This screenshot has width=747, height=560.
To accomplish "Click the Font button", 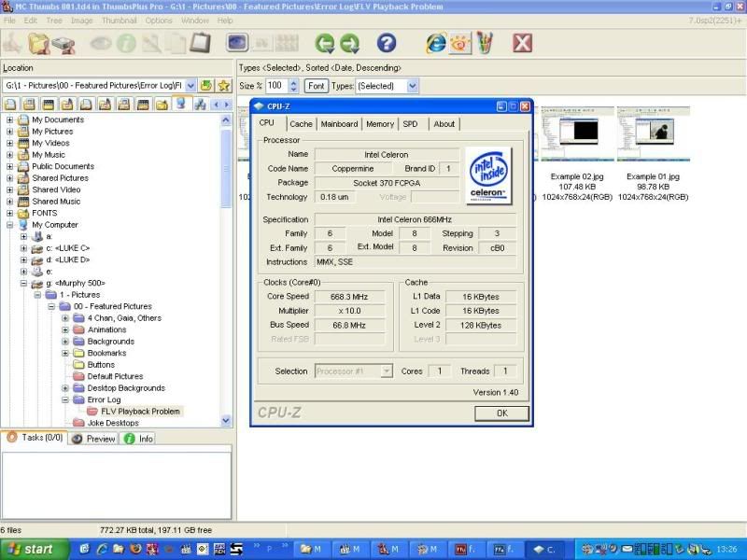I will pos(316,86).
